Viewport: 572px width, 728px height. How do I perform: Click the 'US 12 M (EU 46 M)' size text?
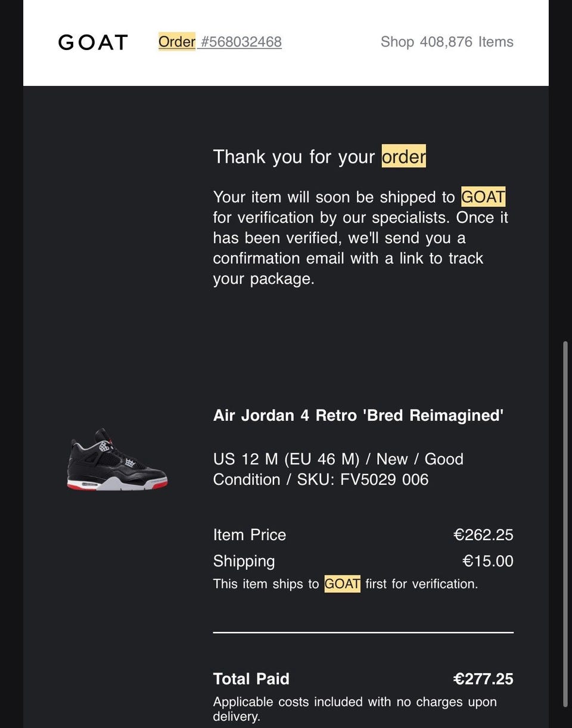tap(286, 459)
